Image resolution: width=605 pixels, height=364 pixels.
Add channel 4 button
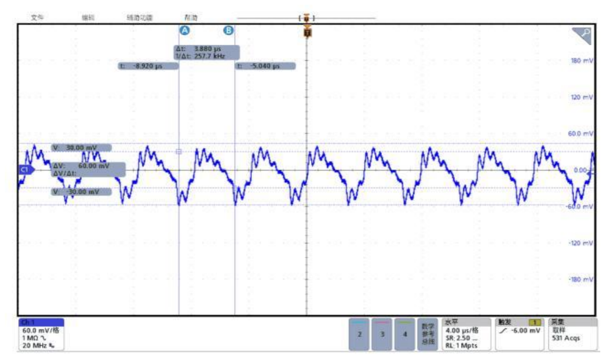pyautogui.click(x=405, y=334)
